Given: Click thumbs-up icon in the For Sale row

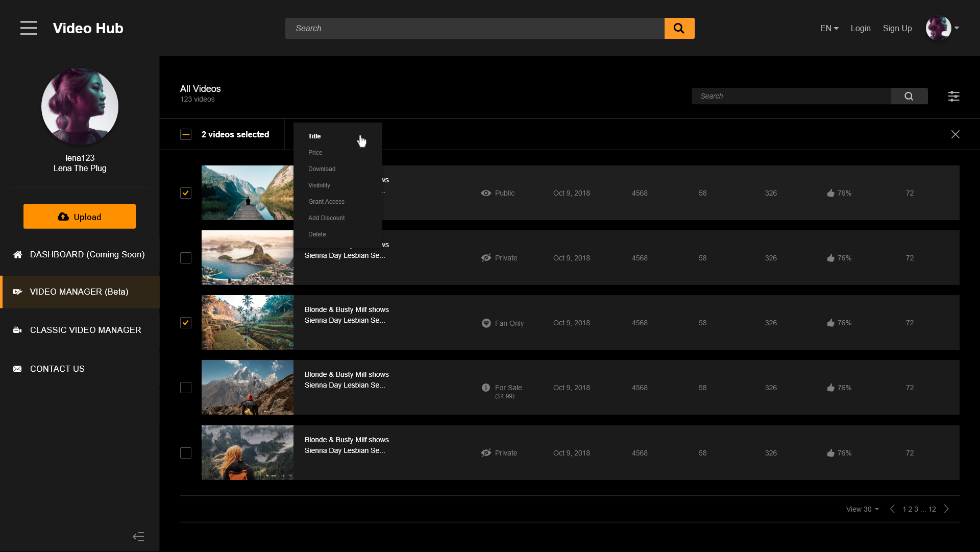Looking at the screenshot, I should (831, 388).
